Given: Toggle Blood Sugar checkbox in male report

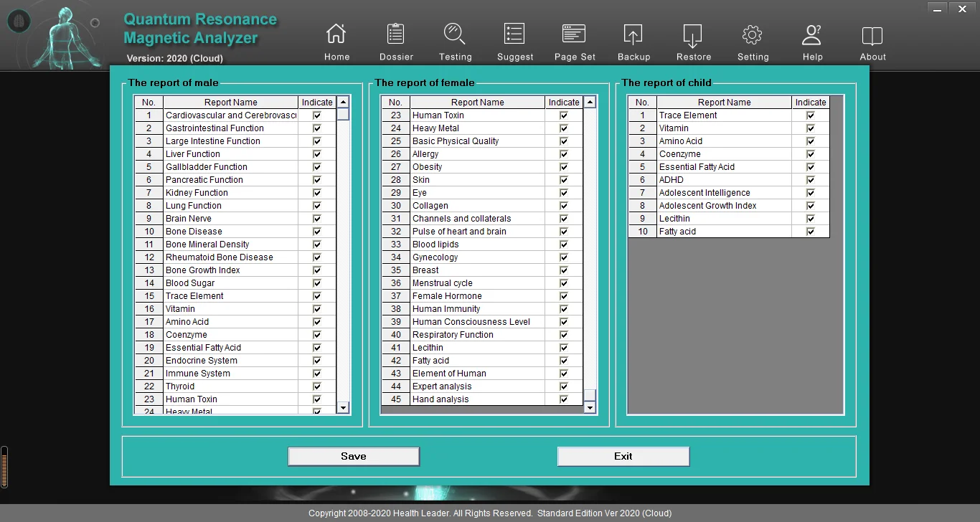Looking at the screenshot, I should [x=317, y=283].
